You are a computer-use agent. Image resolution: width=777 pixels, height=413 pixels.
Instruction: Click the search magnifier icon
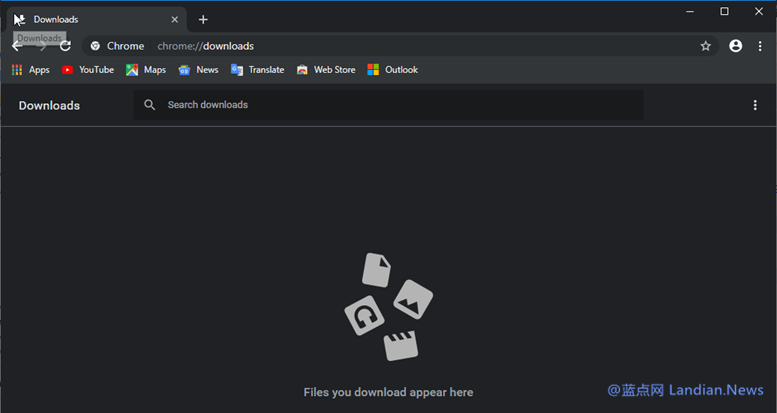150,105
